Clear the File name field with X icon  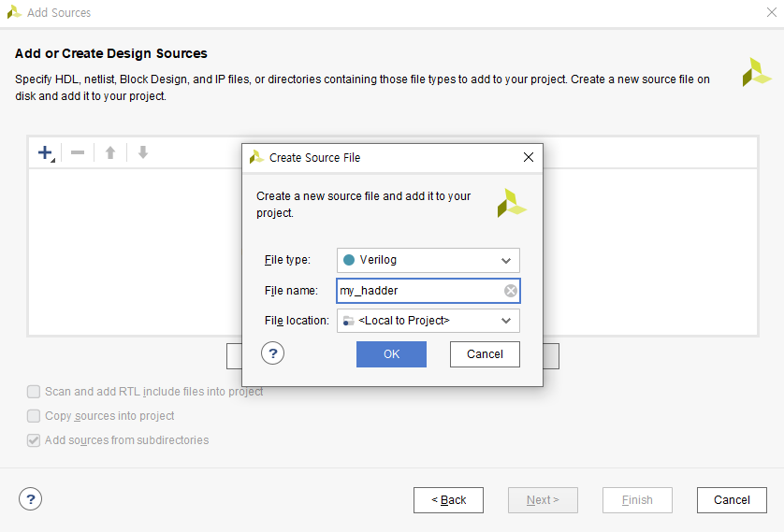point(511,291)
